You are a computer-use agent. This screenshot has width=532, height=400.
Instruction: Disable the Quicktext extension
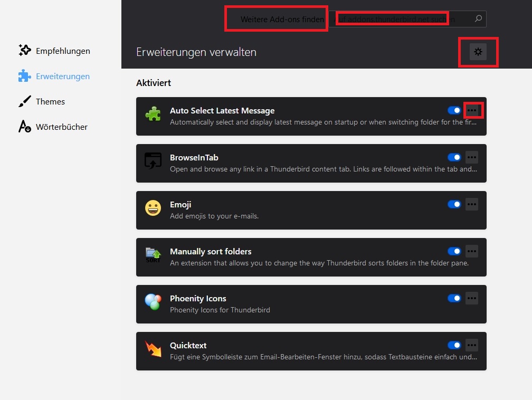tap(454, 345)
